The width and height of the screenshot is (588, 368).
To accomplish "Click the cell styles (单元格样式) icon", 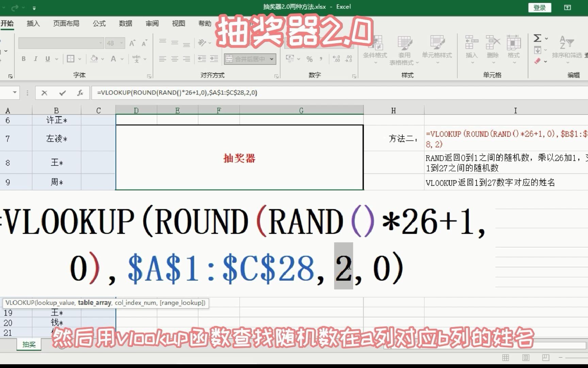I will click(437, 48).
